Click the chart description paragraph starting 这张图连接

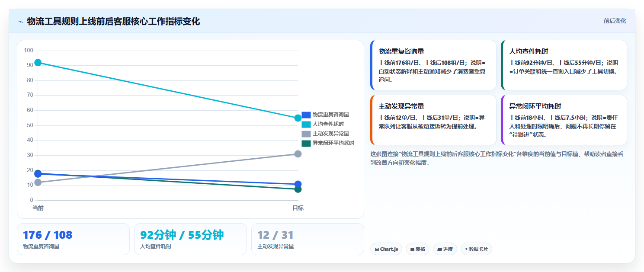[x=497, y=158]
